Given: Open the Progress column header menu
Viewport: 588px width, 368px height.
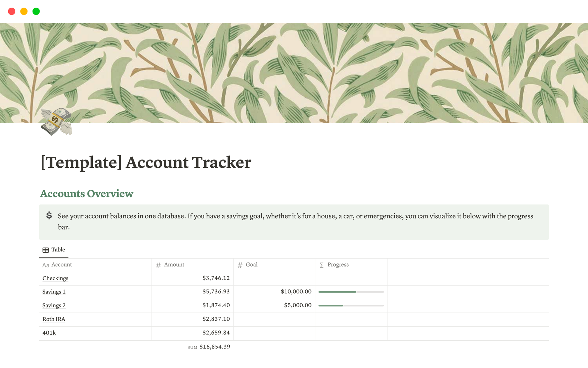Looking at the screenshot, I should (338, 265).
